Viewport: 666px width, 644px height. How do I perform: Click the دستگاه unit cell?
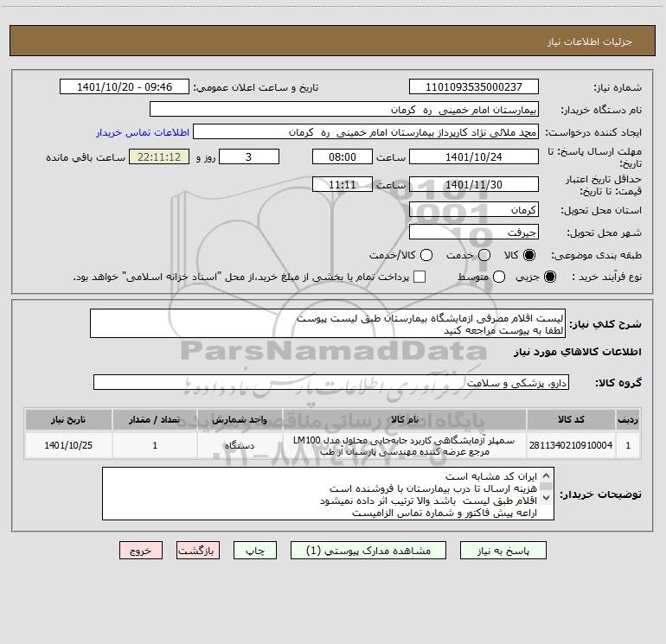[240, 445]
